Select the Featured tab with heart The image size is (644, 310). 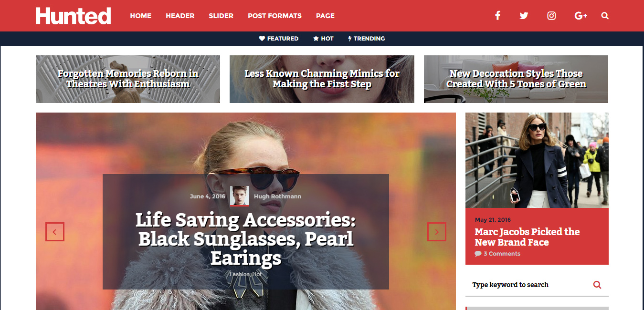click(279, 39)
